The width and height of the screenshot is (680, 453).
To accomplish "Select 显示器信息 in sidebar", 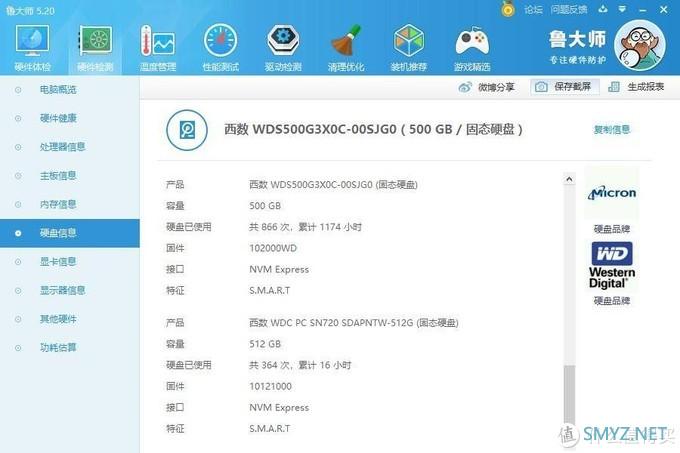I will click(x=62, y=290).
